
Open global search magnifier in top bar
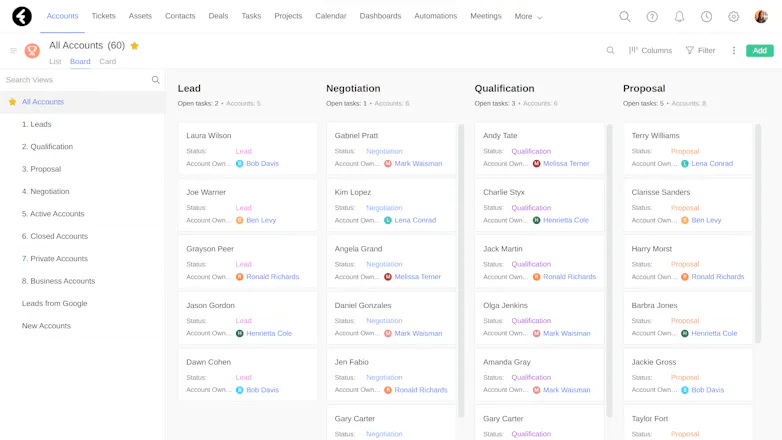[624, 16]
